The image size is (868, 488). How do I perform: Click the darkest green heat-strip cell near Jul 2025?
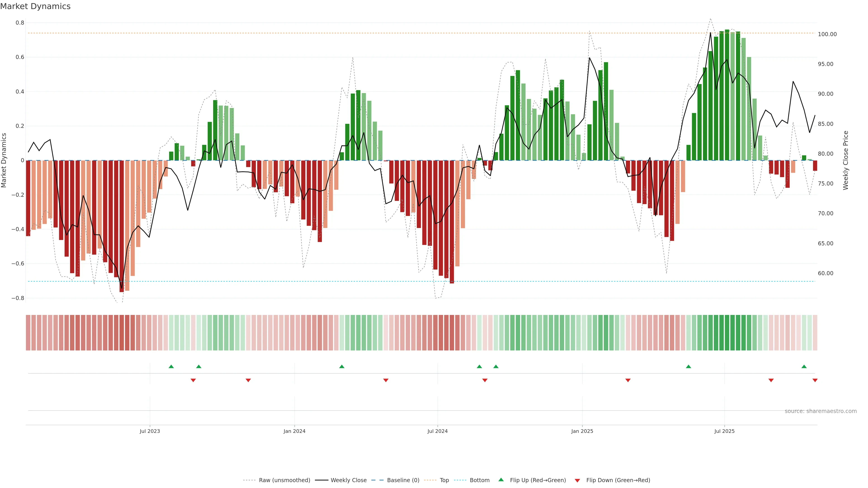tap(727, 333)
